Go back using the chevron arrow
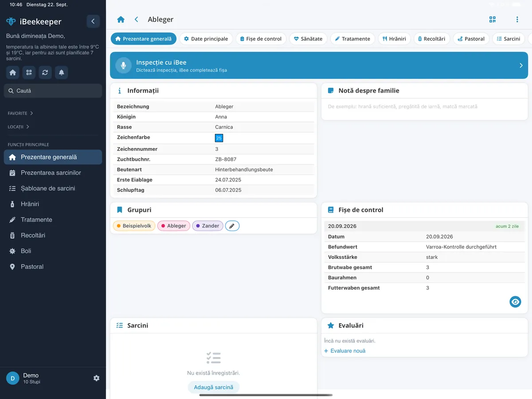 137,20
